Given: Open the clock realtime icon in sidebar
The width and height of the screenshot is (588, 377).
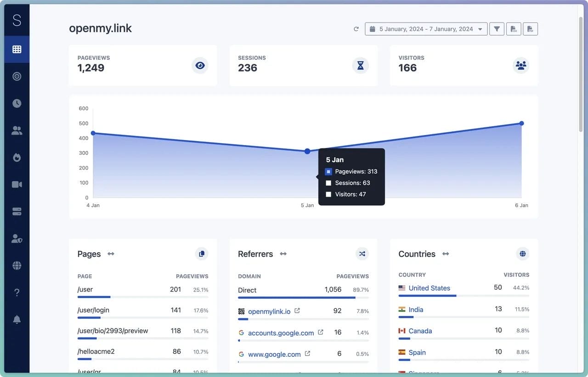Looking at the screenshot, I should tap(17, 103).
